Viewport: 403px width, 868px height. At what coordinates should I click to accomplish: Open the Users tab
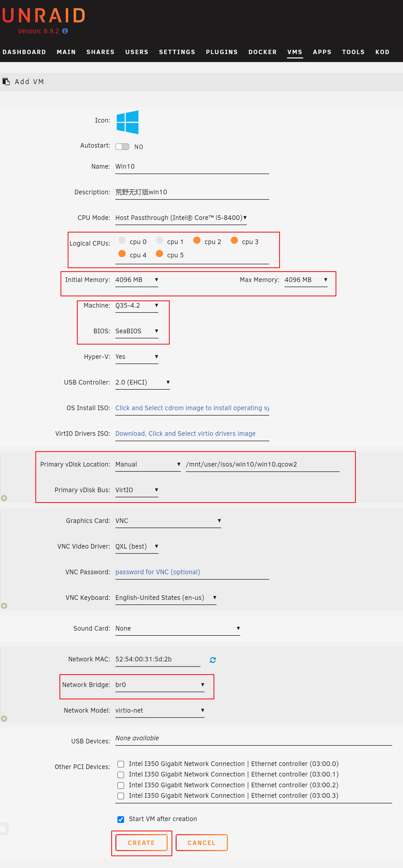pyautogui.click(x=137, y=52)
